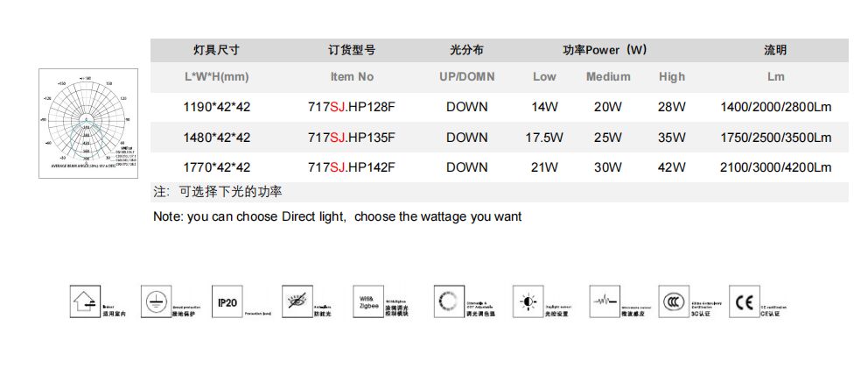Select item number 717SJ.HP142F
This screenshot has height=368, width=868.
pos(352,167)
